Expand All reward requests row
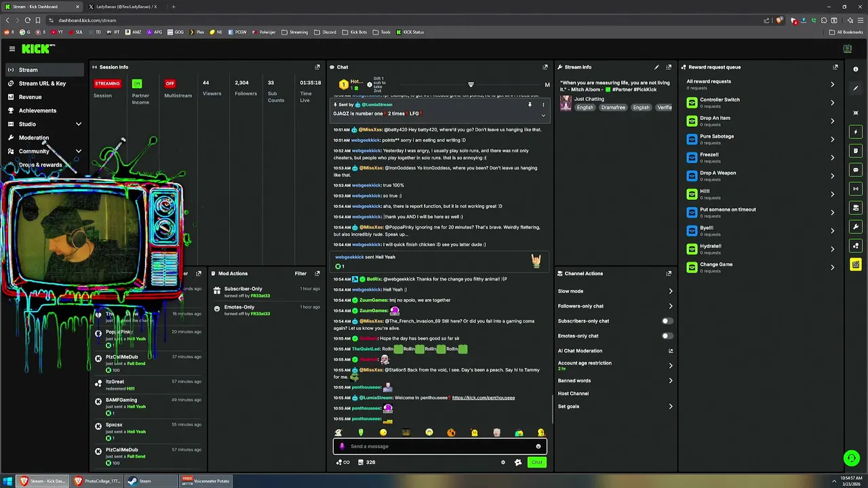 click(x=832, y=84)
